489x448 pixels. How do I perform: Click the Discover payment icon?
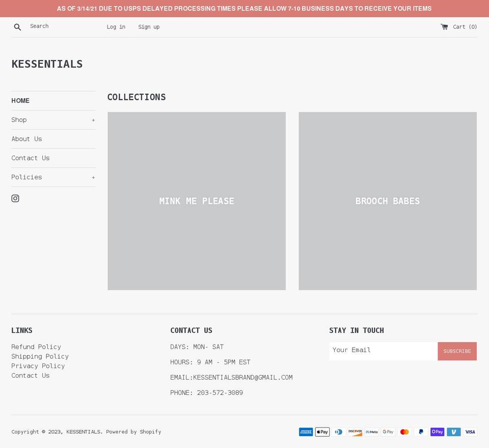pyautogui.click(x=355, y=432)
